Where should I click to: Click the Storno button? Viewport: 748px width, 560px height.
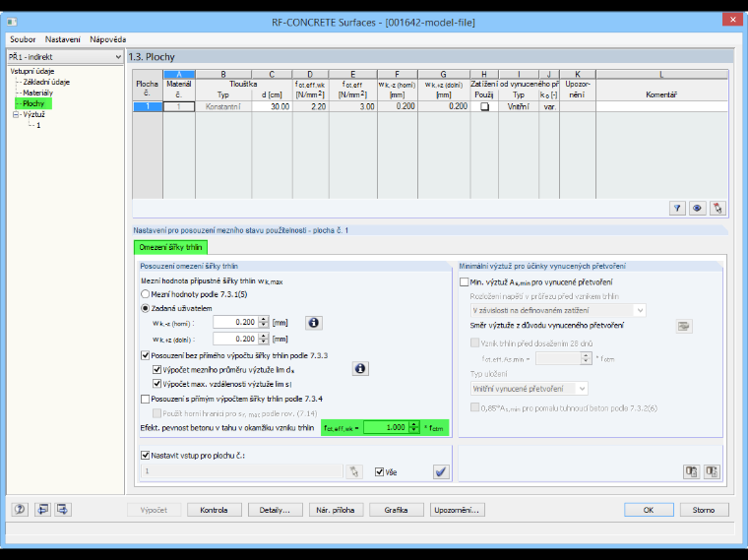pos(704,510)
